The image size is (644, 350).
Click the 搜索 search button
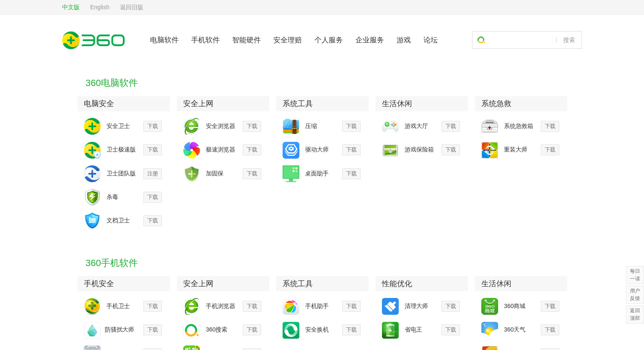[x=569, y=40]
